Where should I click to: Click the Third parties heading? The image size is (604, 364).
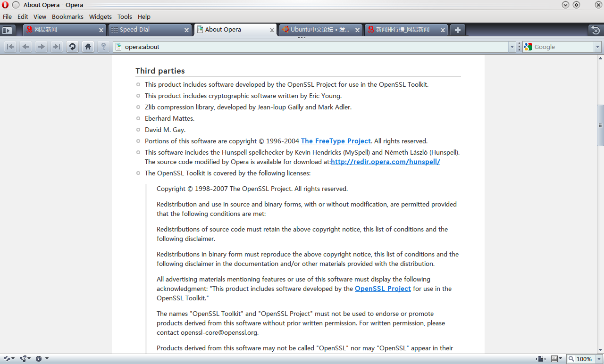point(160,71)
